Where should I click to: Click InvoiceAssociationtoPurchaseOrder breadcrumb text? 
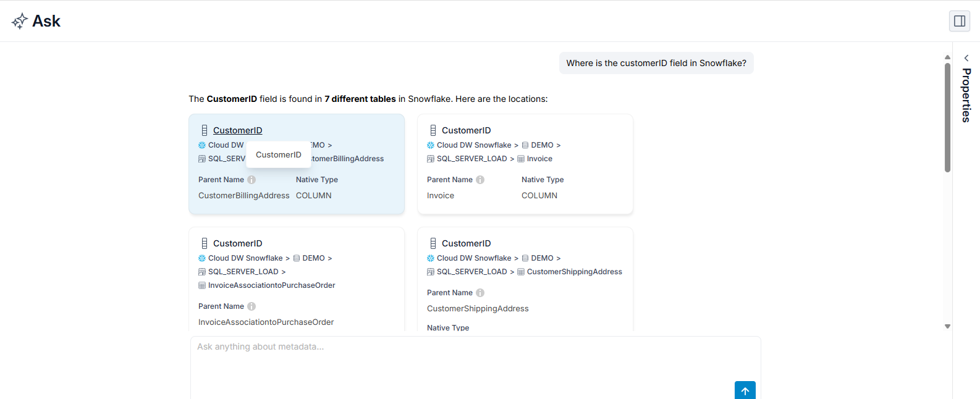coord(272,285)
